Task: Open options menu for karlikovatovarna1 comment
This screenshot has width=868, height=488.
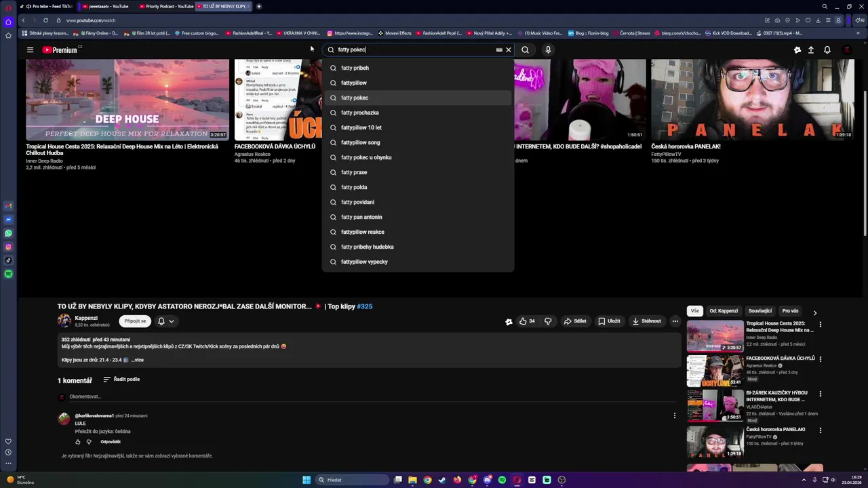Action: tap(674, 415)
